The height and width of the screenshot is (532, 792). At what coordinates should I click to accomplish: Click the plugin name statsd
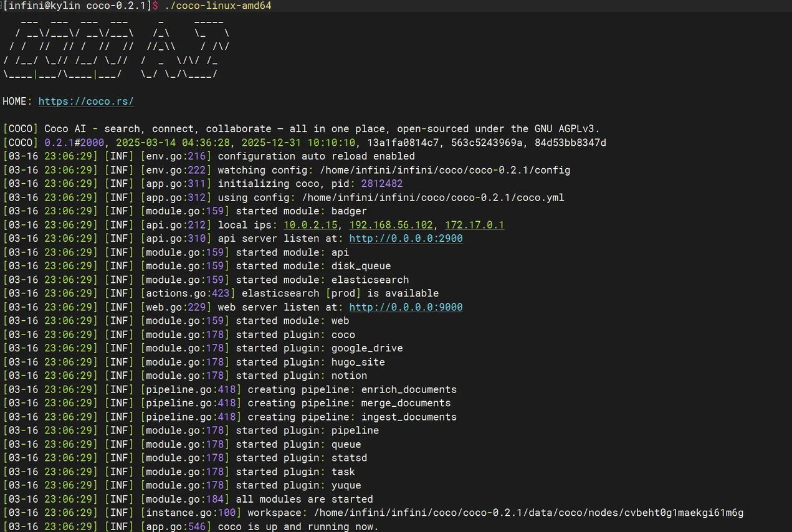349,458
